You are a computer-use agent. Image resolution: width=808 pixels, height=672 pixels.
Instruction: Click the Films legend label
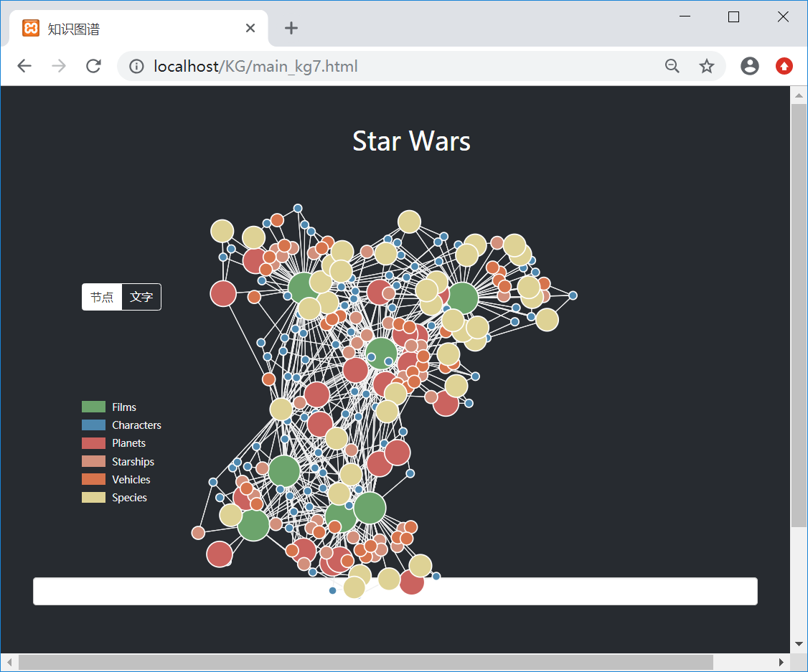click(124, 407)
